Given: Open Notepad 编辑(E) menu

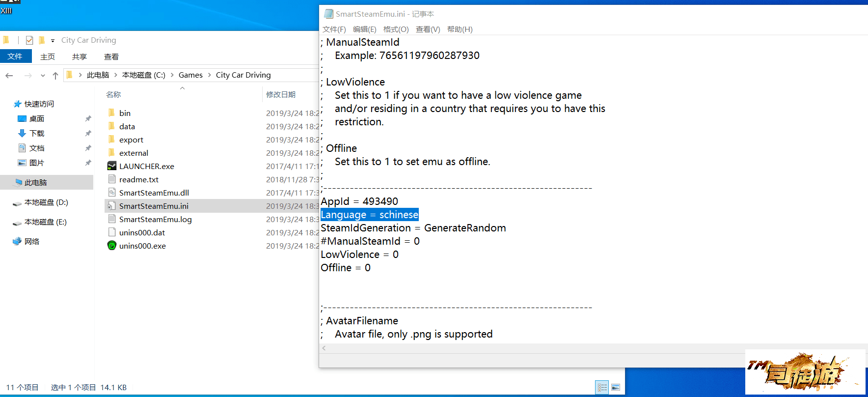Looking at the screenshot, I should coord(365,29).
